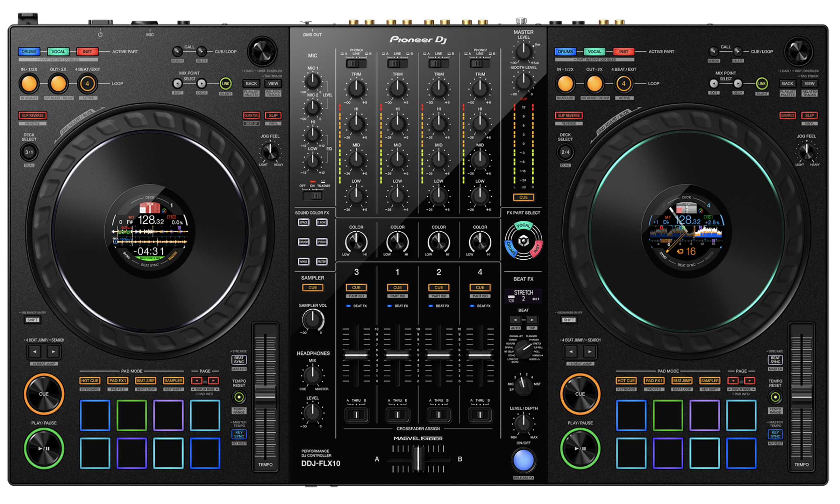Click the left deck beat jump backward arrow
This screenshot has height=504, width=840.
pyautogui.click(x=35, y=351)
